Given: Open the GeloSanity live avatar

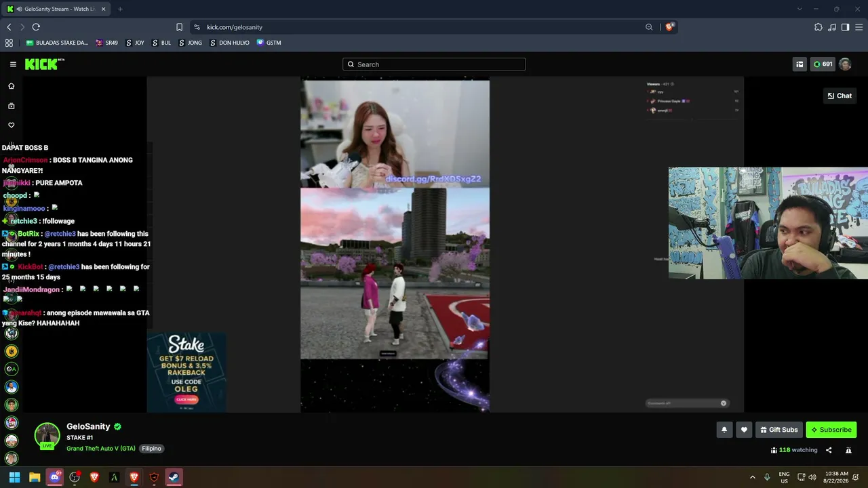Looking at the screenshot, I should tap(47, 436).
